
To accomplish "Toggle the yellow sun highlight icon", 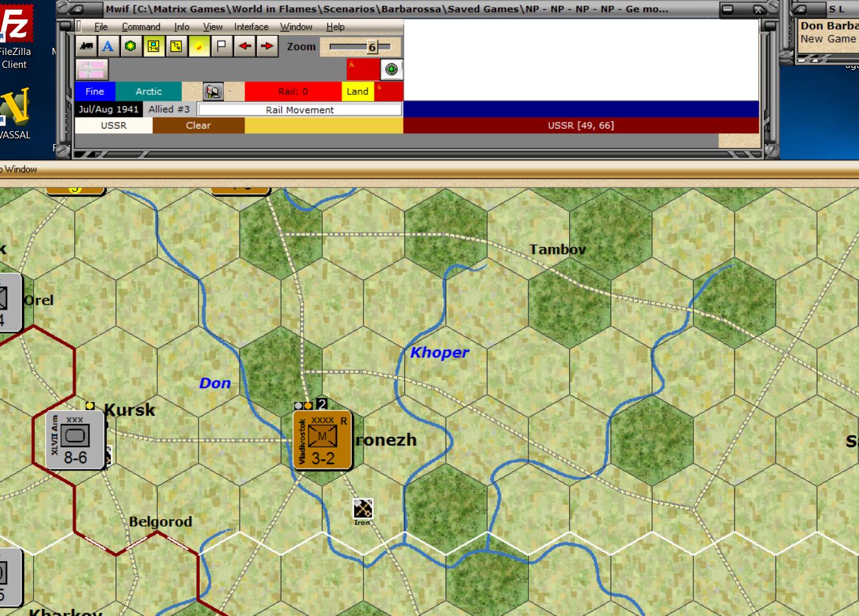I will click(x=198, y=46).
